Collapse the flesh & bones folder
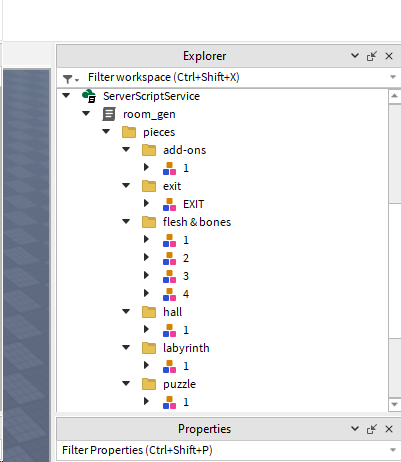401x462 pixels. pyautogui.click(x=126, y=221)
